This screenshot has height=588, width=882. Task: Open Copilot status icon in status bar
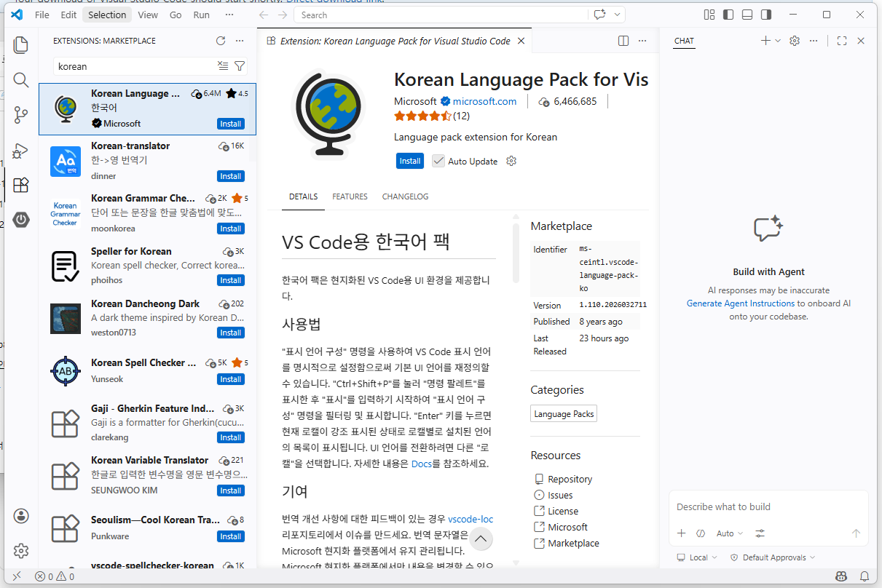click(x=842, y=576)
